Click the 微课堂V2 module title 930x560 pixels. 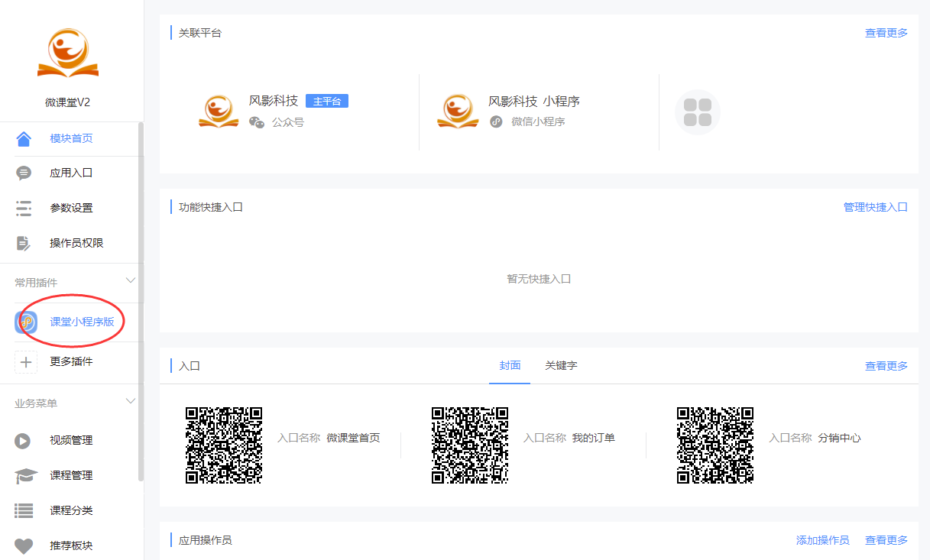pos(68,102)
